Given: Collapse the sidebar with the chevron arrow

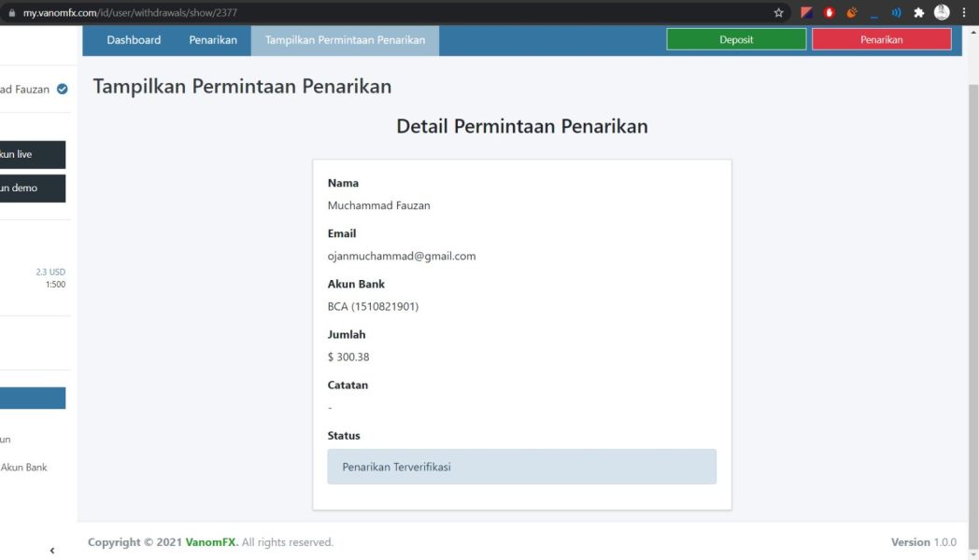Looking at the screenshot, I should pyautogui.click(x=51, y=550).
